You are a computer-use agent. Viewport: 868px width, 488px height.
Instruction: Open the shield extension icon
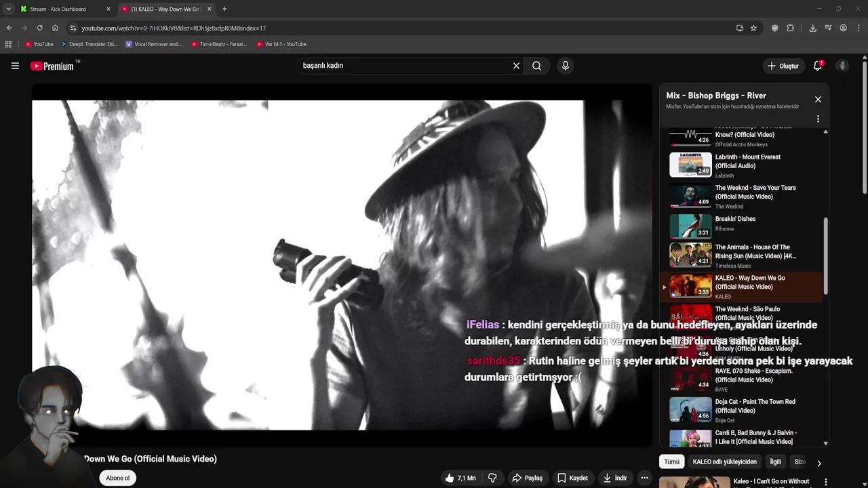click(775, 28)
